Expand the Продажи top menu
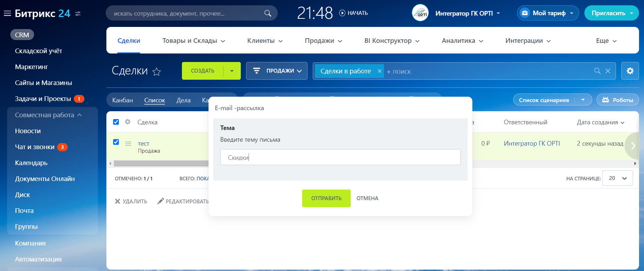The height and width of the screenshot is (271, 644). 323,41
